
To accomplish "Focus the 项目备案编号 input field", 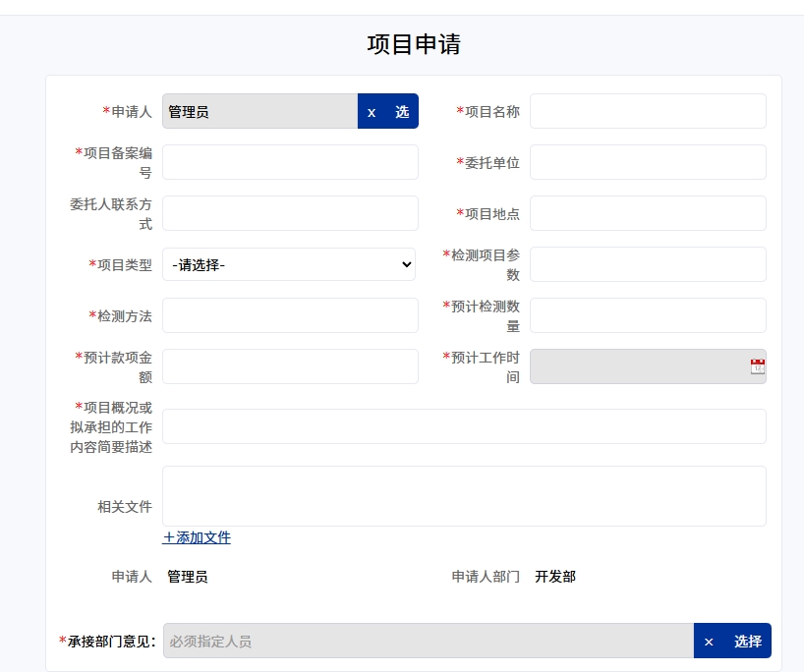I will click(x=290, y=162).
